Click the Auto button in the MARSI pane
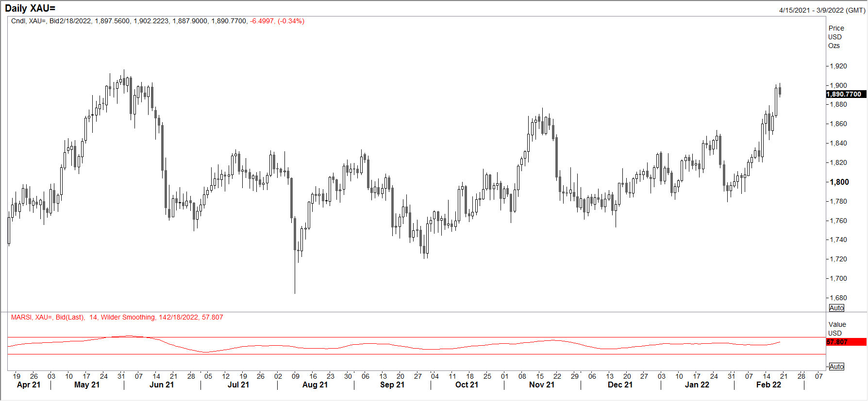Viewport: 868px width, 401px height. click(x=836, y=367)
